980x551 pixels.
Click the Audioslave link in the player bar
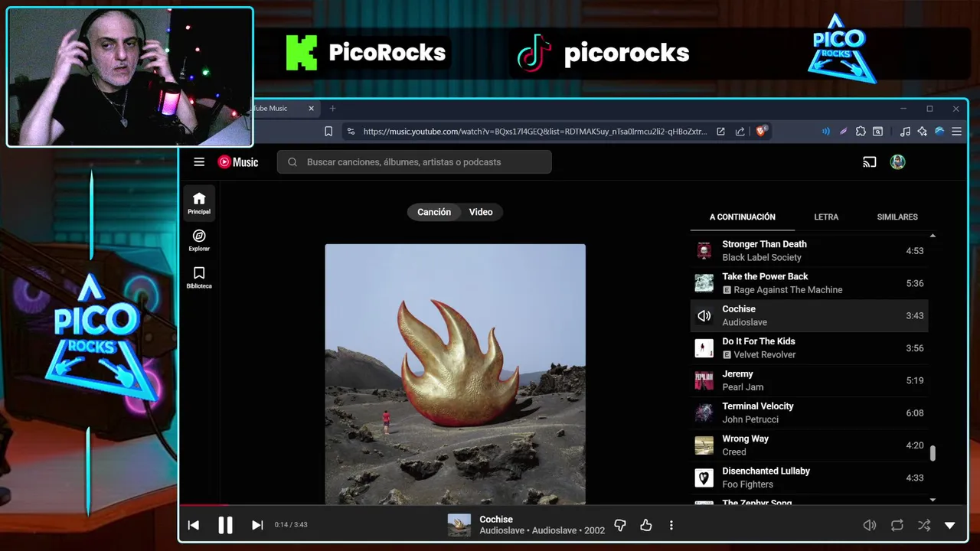pos(501,530)
